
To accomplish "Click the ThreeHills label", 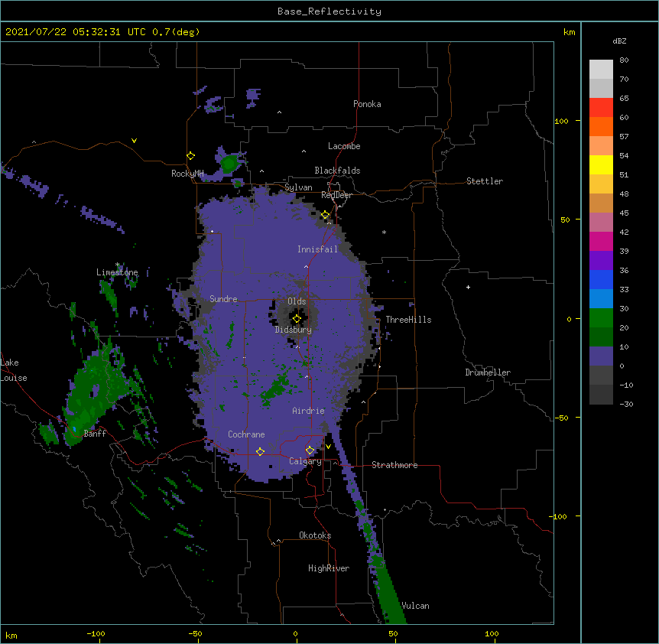I will tap(408, 320).
